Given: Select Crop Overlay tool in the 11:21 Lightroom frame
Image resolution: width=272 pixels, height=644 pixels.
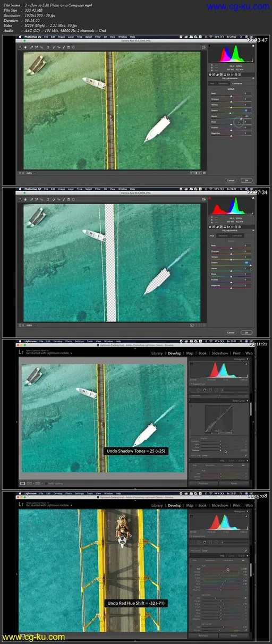Looking at the screenshot, I should coord(191,390).
